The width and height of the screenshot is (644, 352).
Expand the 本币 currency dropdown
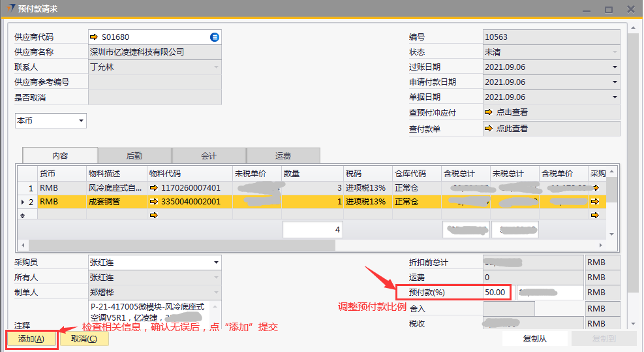81,121
